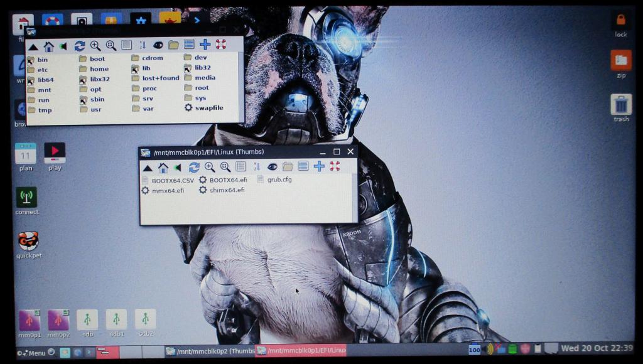Click the mm0p2 drive icon
Viewport: 643px width, 364px height.
point(58,323)
